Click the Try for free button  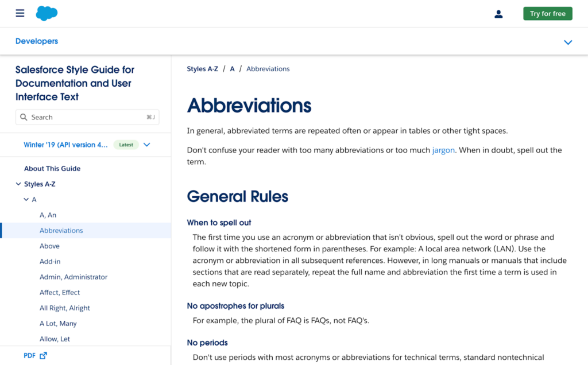[x=547, y=13]
